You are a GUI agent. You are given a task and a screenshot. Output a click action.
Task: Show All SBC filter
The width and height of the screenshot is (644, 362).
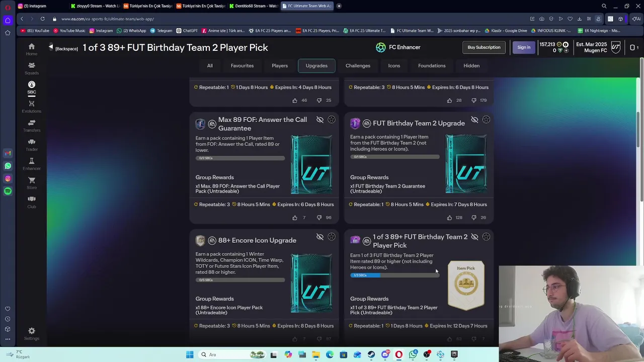click(210, 66)
